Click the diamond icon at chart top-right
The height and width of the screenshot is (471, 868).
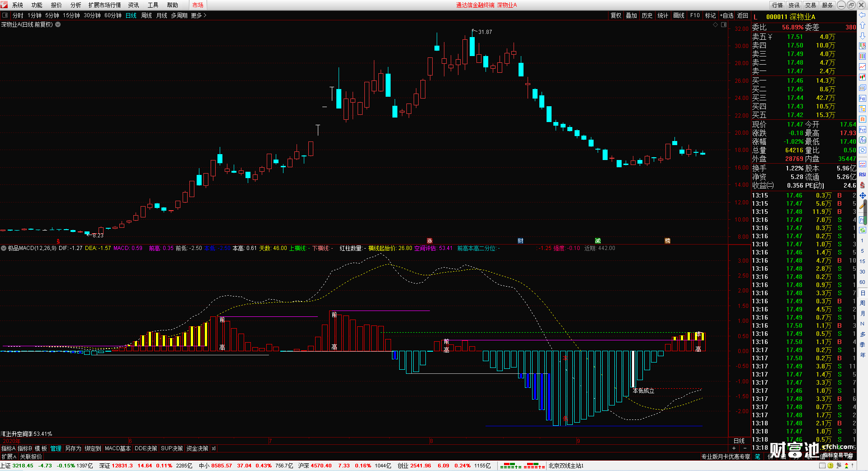(x=715, y=24)
